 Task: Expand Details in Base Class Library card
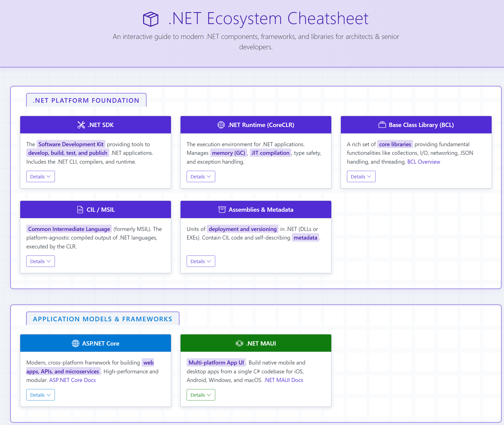tap(361, 177)
